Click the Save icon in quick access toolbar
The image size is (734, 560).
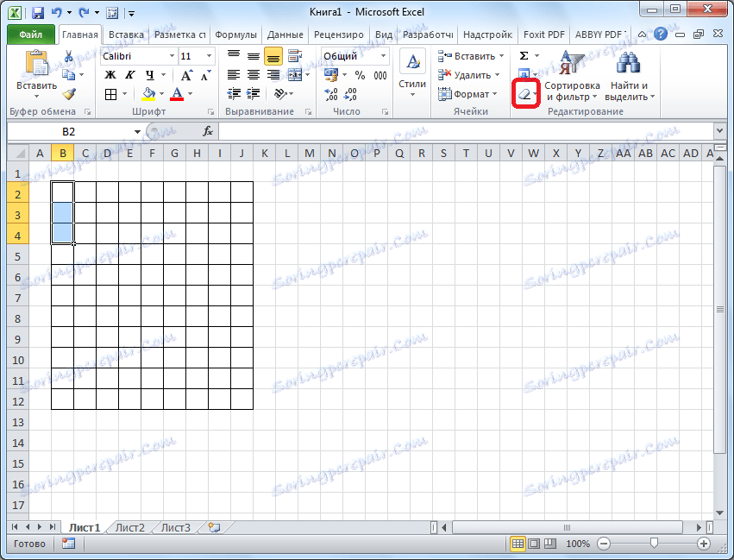(38, 13)
